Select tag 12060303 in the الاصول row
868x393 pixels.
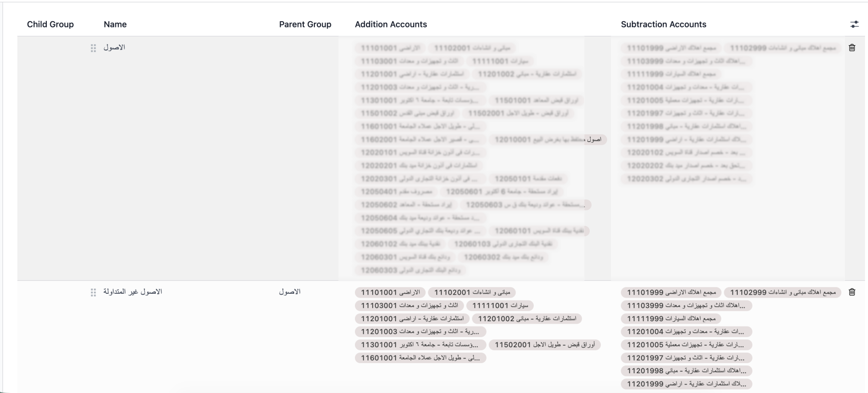410,270
